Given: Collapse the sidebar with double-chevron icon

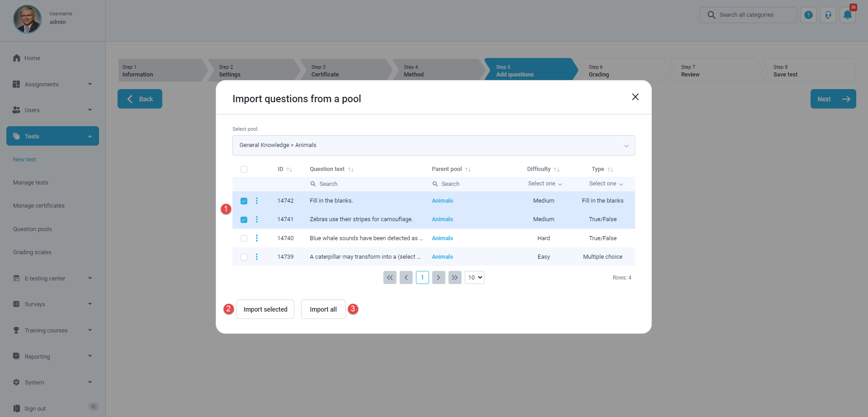Looking at the screenshot, I should click(94, 407).
